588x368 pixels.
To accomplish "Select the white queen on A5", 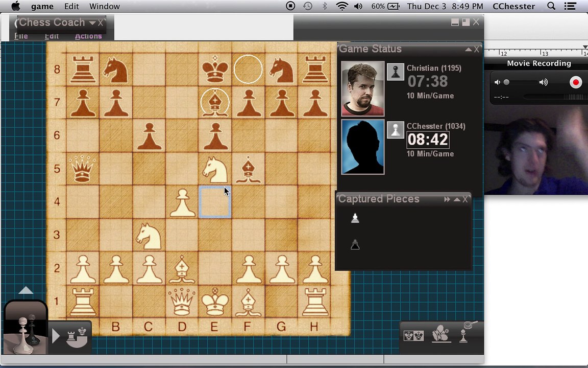I will [x=83, y=169].
